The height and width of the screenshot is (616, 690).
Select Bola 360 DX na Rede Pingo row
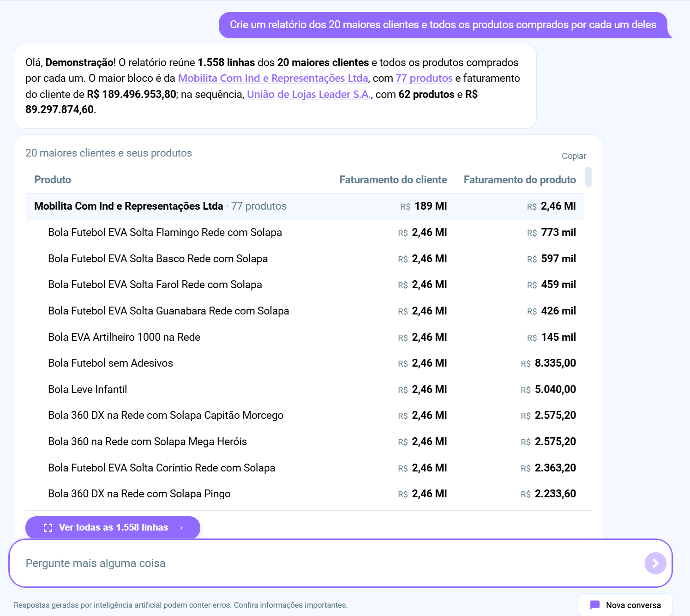(x=305, y=494)
